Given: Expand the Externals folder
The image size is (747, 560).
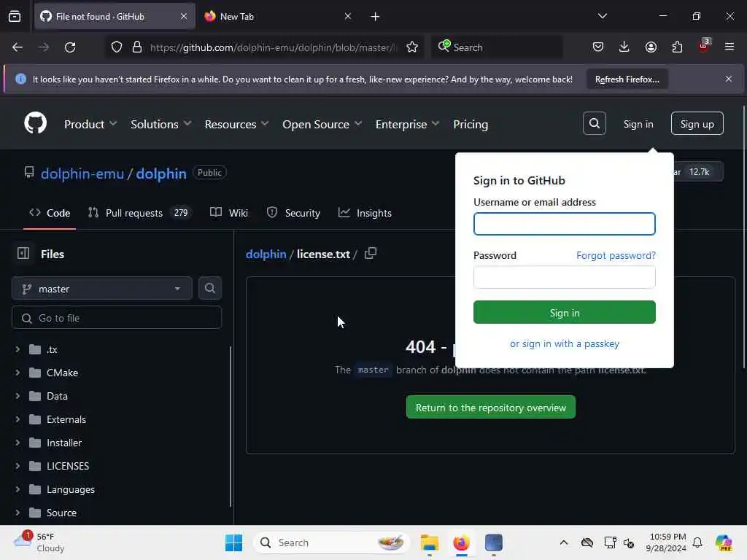Looking at the screenshot, I should [18, 419].
